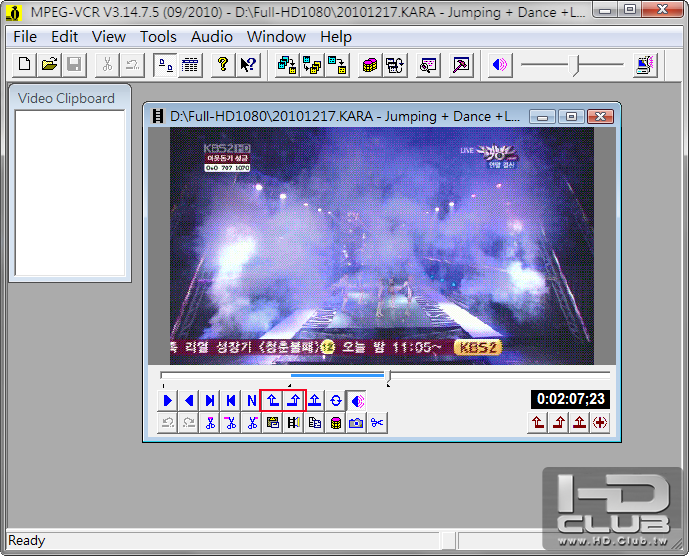This screenshot has width=689, height=556.
Task: Open the View menu
Action: point(109,37)
